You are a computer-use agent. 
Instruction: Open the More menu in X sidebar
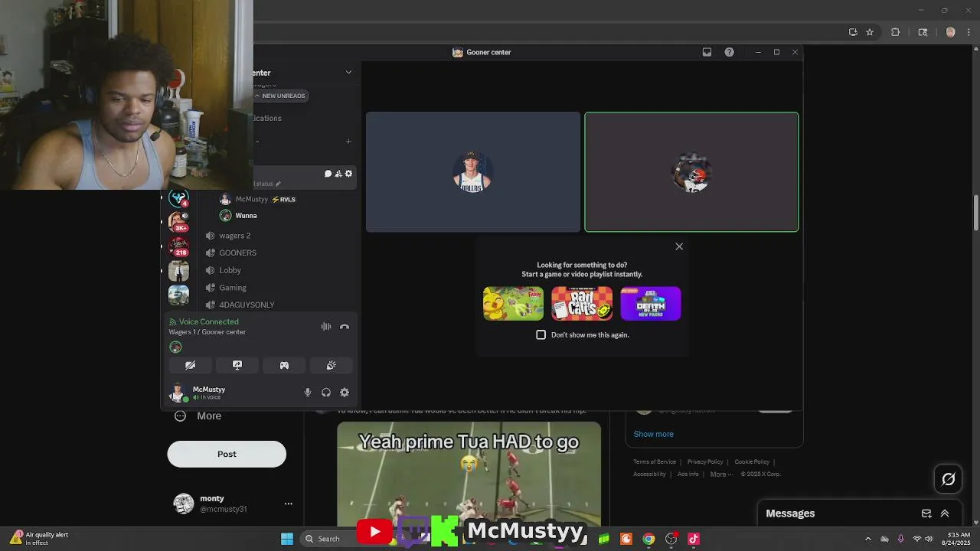point(198,416)
